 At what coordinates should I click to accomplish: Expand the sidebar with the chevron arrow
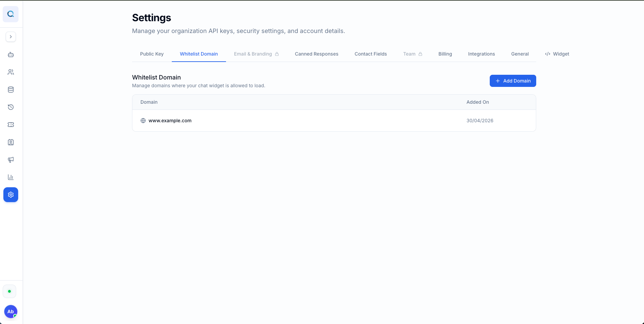(x=11, y=37)
